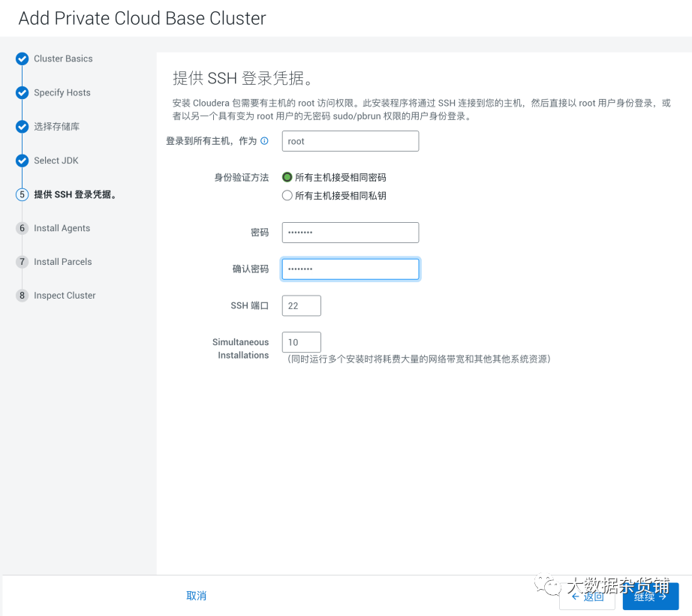
Task: Focus the 密码 password field
Action: [351, 233]
